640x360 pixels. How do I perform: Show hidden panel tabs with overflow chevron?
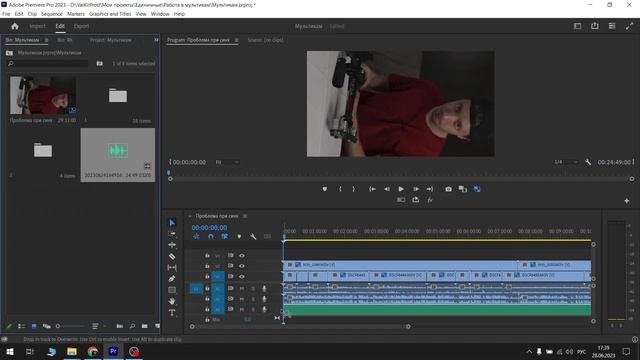click(156, 40)
